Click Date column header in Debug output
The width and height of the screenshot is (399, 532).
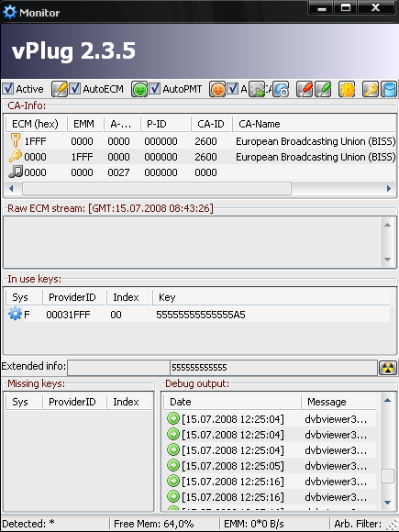(x=232, y=402)
